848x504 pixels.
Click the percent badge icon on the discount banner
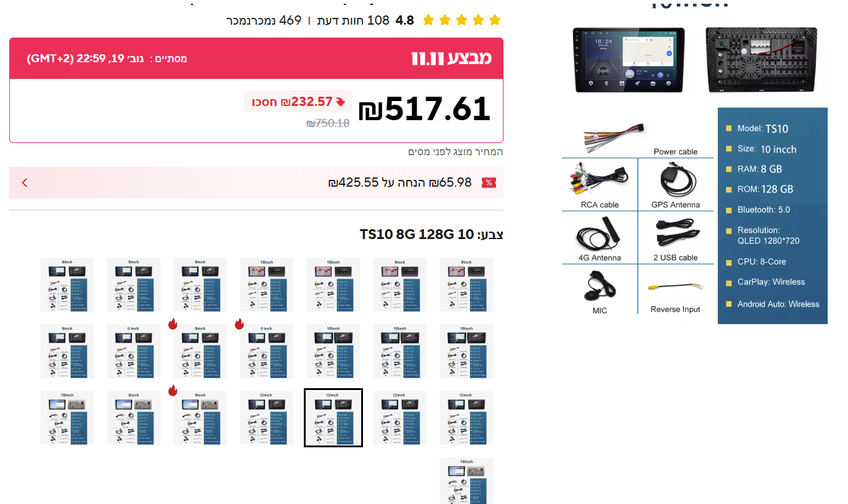click(x=489, y=182)
